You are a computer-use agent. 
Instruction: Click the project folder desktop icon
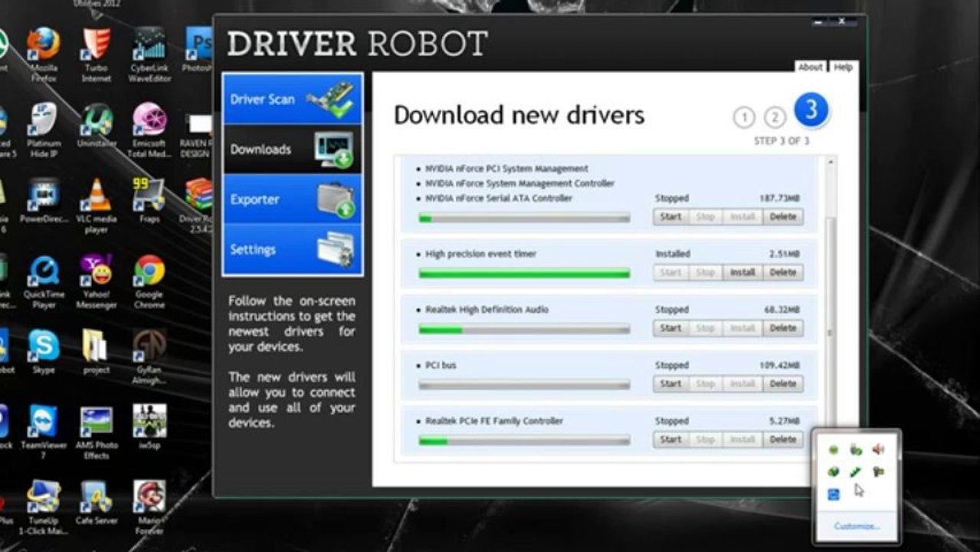(x=96, y=351)
